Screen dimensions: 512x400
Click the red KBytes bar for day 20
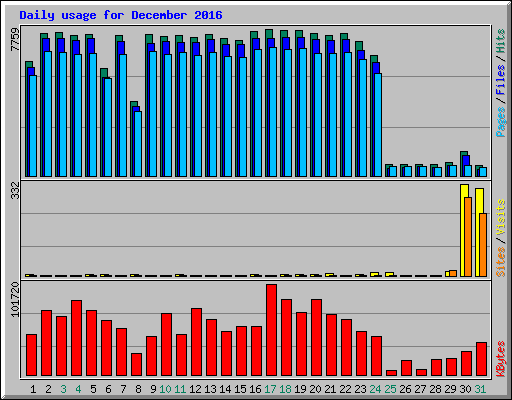click(x=316, y=338)
